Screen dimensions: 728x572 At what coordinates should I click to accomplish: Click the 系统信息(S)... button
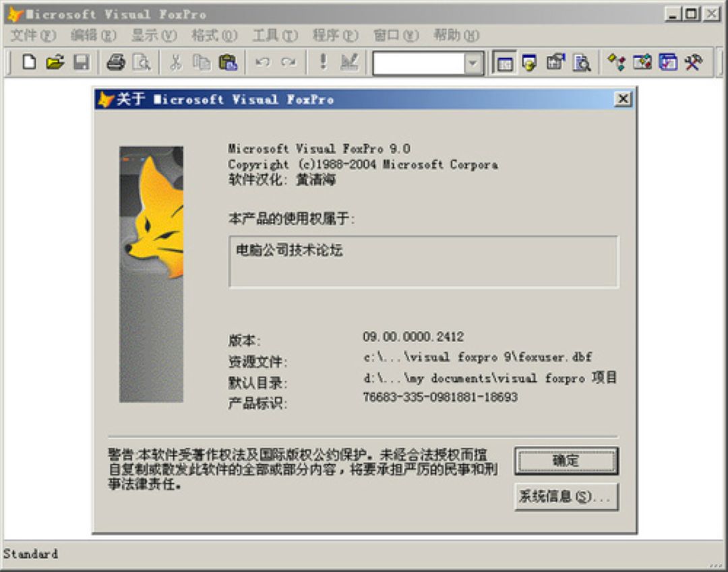pyautogui.click(x=566, y=497)
